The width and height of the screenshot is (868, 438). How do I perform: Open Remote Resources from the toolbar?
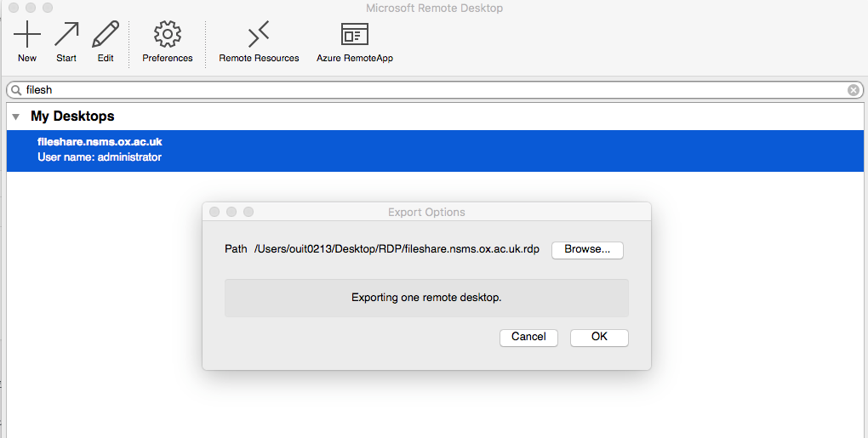(259, 35)
